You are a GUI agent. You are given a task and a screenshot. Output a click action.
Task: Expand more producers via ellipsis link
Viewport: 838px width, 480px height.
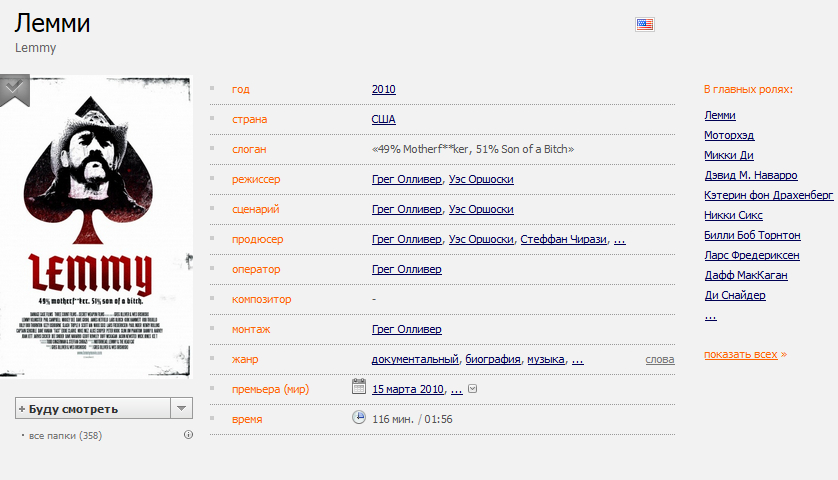coord(619,239)
